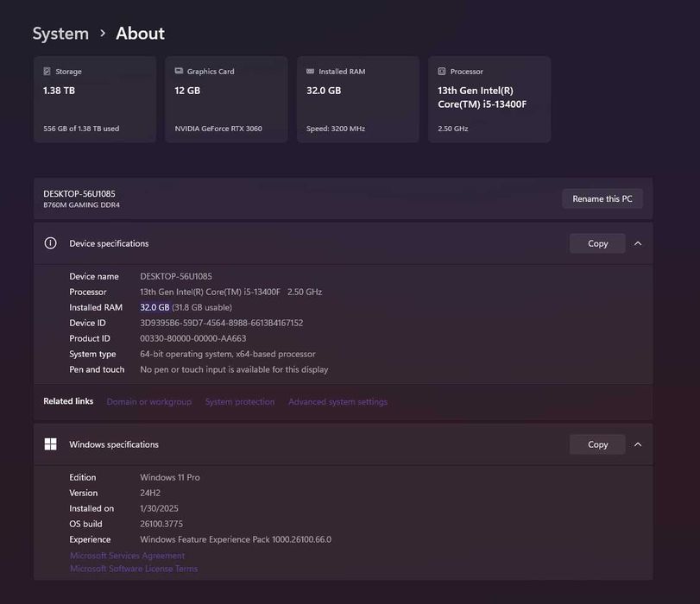Open System protection link
This screenshot has width=700, height=604.
(240, 402)
